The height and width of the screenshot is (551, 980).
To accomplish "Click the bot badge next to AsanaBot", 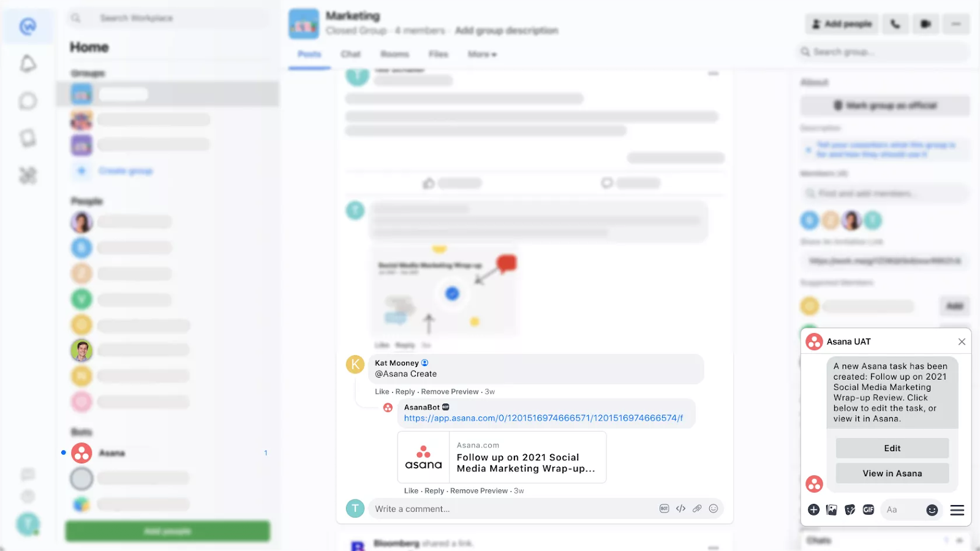I will click(x=446, y=407).
